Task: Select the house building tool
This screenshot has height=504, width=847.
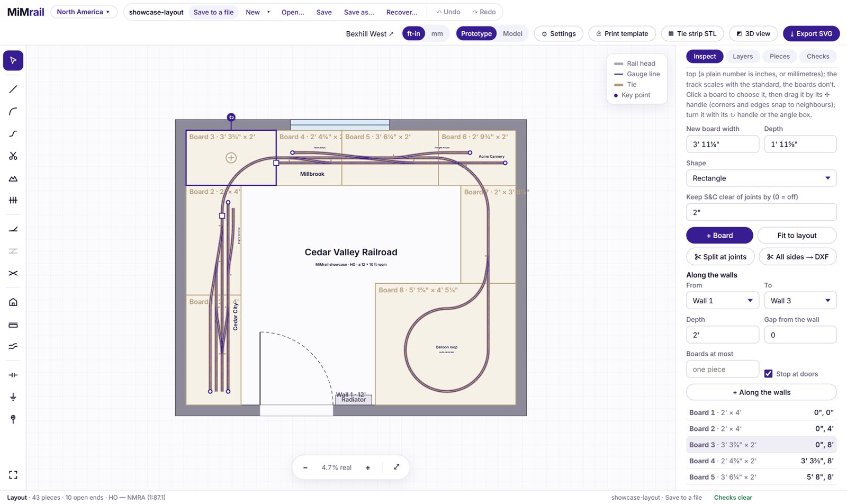Action: 13,302
